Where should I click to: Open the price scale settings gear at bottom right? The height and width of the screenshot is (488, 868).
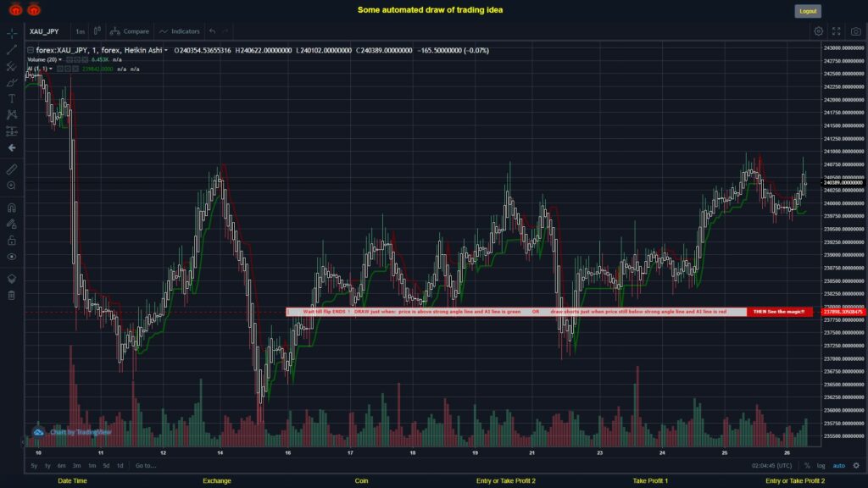[x=856, y=466]
